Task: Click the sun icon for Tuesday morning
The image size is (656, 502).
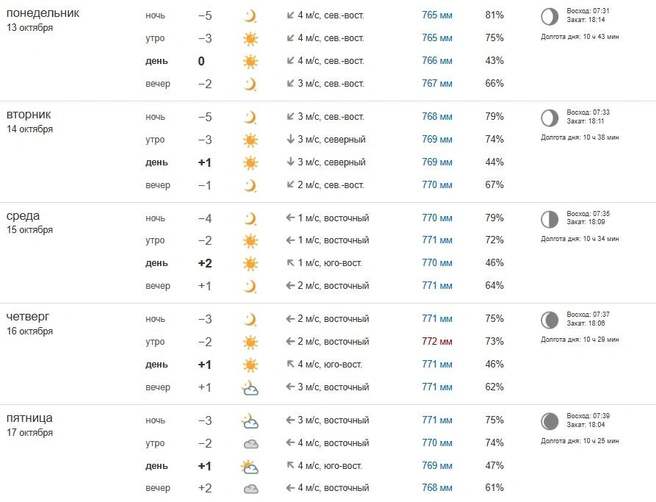Action: click(x=250, y=140)
